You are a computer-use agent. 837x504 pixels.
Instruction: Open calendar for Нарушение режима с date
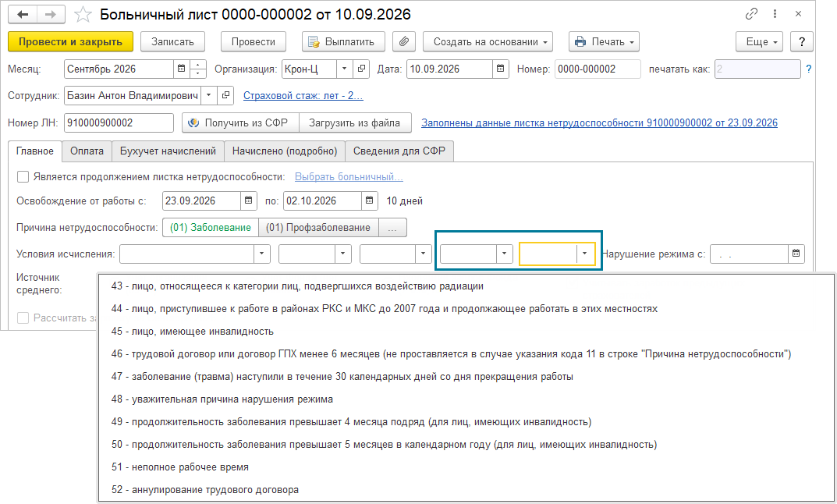[x=796, y=254]
